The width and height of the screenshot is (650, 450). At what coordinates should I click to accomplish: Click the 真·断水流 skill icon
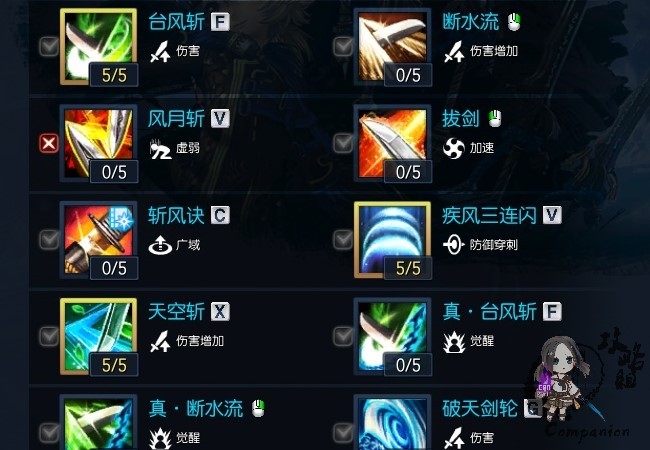point(99,422)
